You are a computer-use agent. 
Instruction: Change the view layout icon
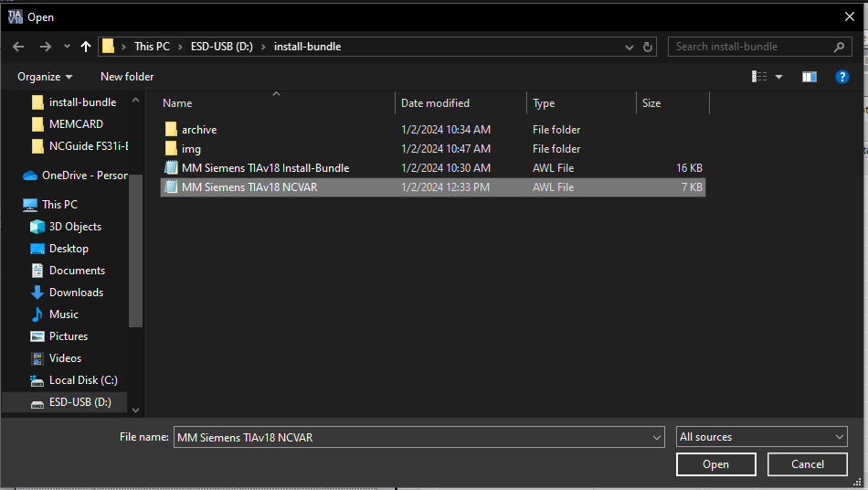pos(759,77)
